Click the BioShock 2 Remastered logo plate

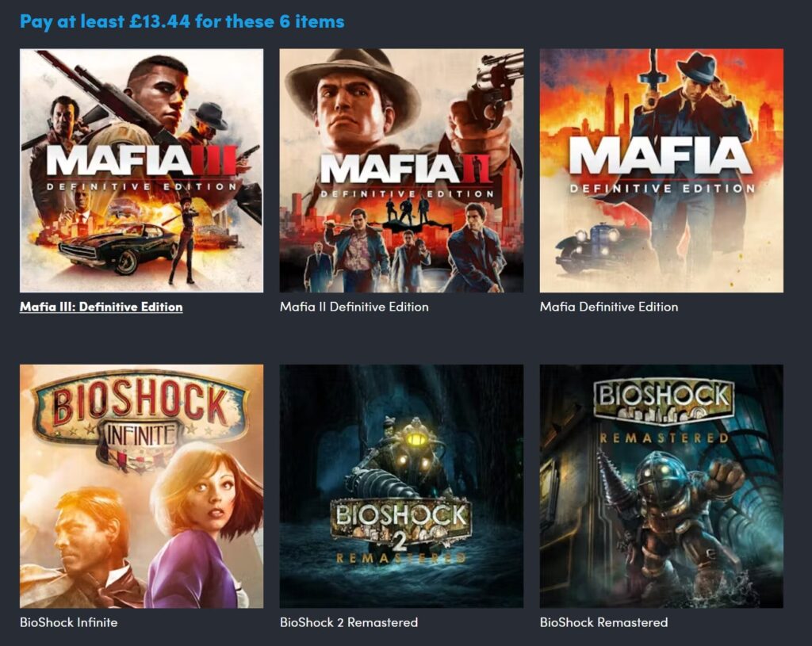click(400, 529)
